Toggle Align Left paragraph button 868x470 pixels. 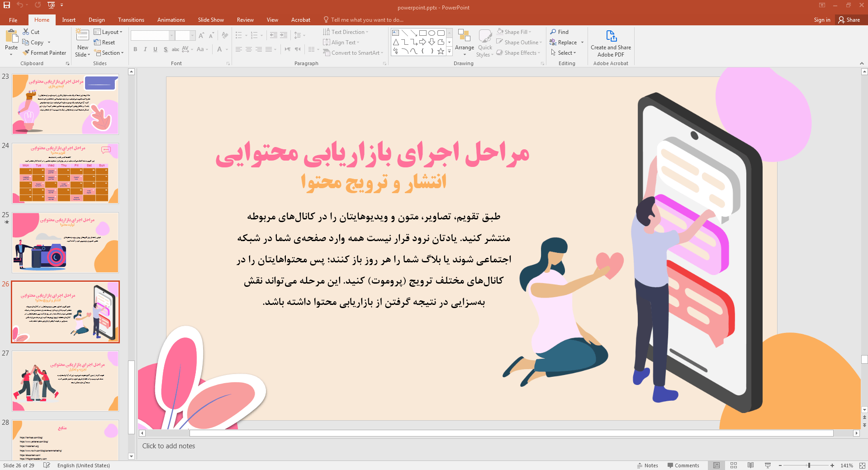(x=239, y=49)
